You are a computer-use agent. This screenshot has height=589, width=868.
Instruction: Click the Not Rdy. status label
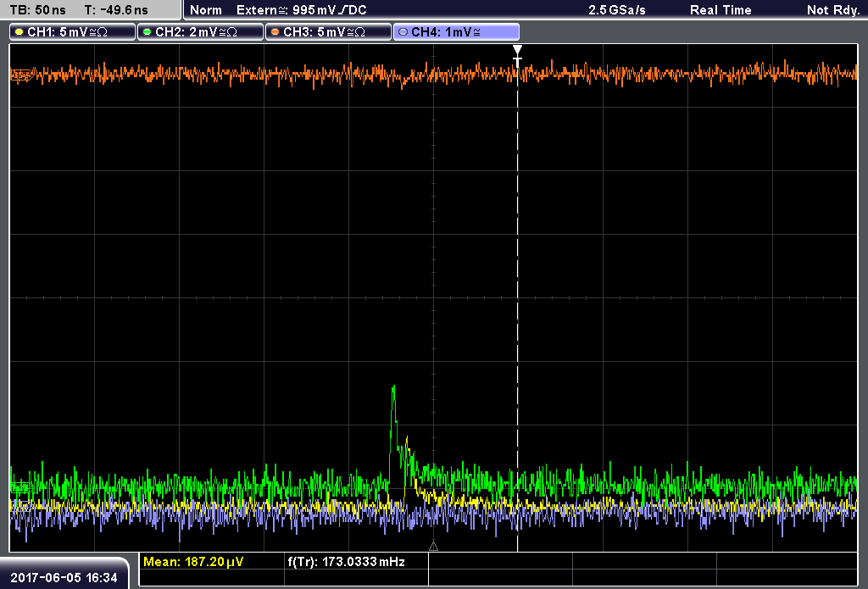click(x=833, y=10)
